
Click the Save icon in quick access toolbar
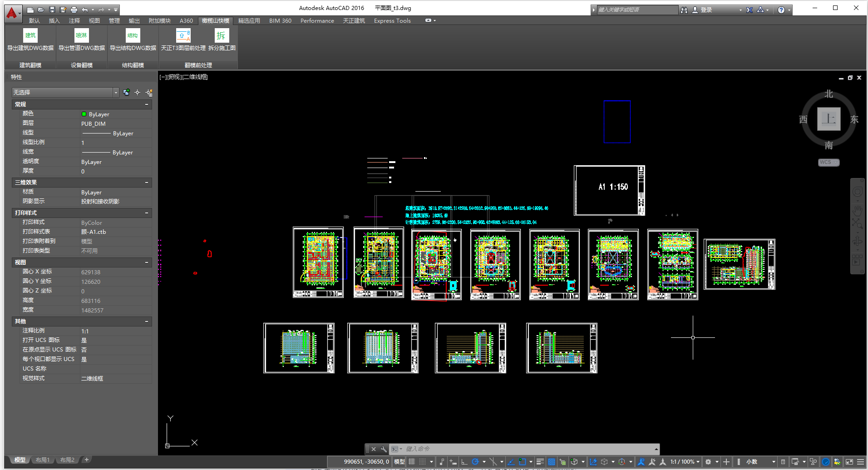[x=52, y=10]
